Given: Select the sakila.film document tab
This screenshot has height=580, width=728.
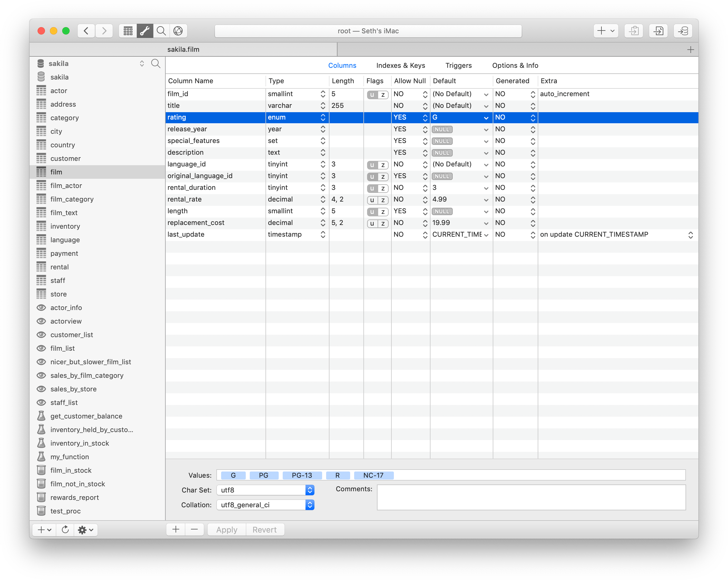Looking at the screenshot, I should click(x=183, y=49).
